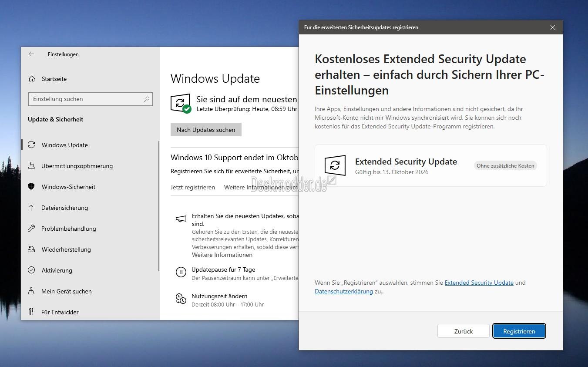Click the back arrow in Einstellungen window

pyautogui.click(x=31, y=54)
